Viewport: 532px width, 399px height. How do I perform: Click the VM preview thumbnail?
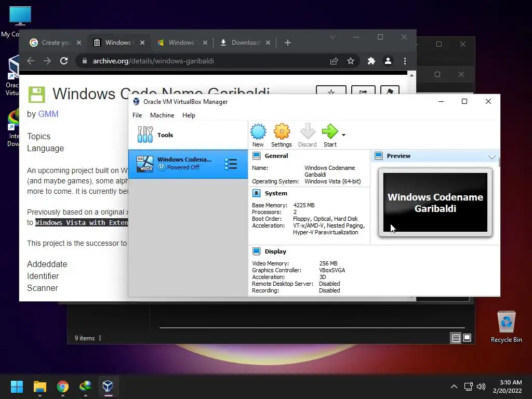pyautogui.click(x=435, y=203)
